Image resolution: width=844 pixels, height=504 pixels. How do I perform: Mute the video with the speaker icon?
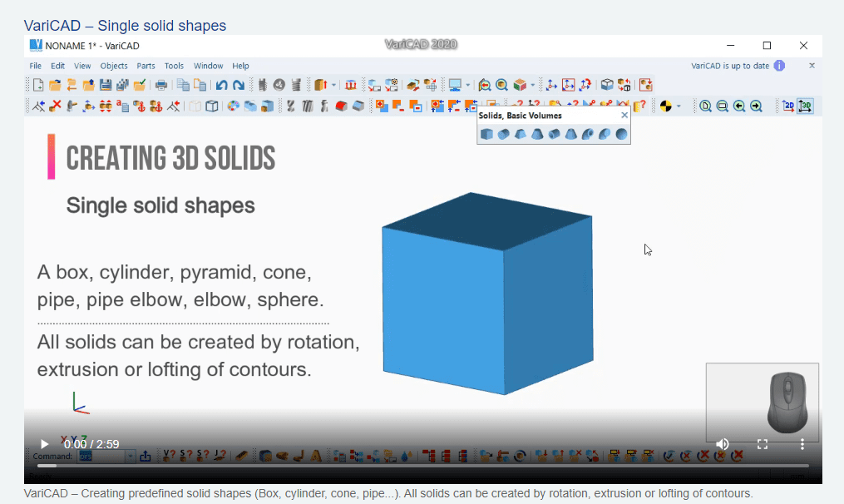click(723, 444)
